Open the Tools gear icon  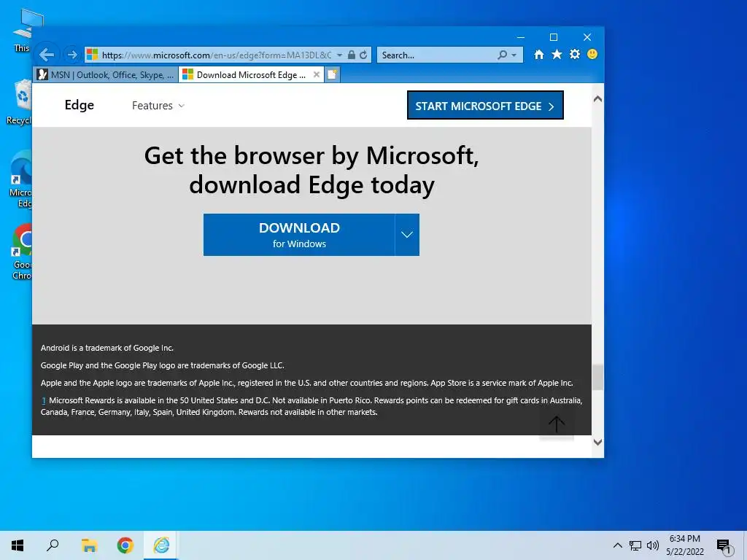point(575,54)
